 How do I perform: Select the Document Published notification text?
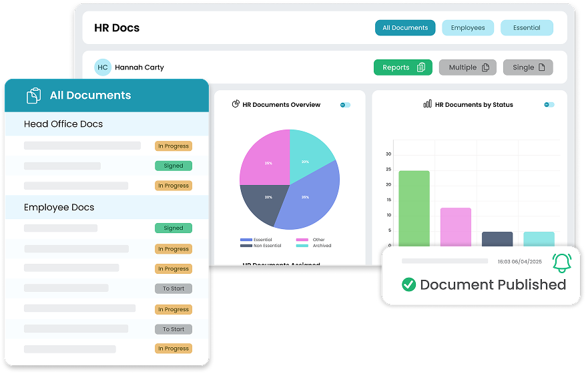point(493,285)
